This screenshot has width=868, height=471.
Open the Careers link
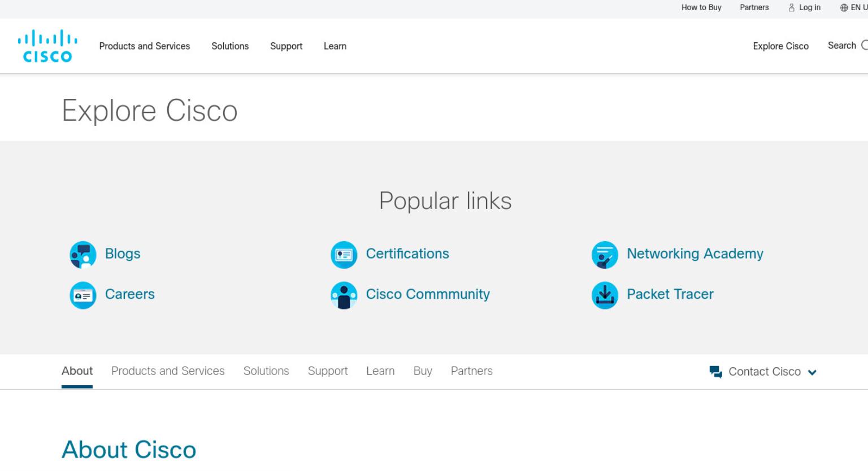coord(130,294)
